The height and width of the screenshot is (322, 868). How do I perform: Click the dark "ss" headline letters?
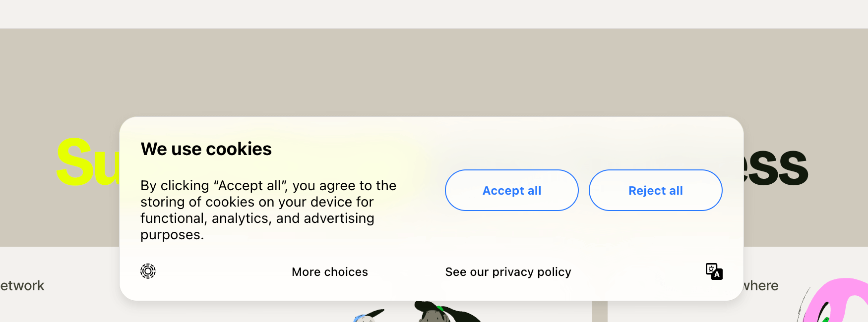(779, 168)
